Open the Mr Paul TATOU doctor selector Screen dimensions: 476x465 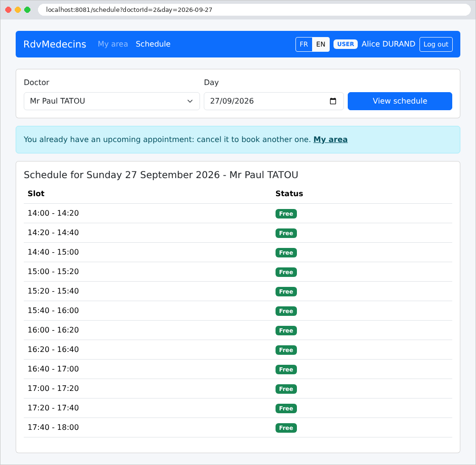coord(112,101)
